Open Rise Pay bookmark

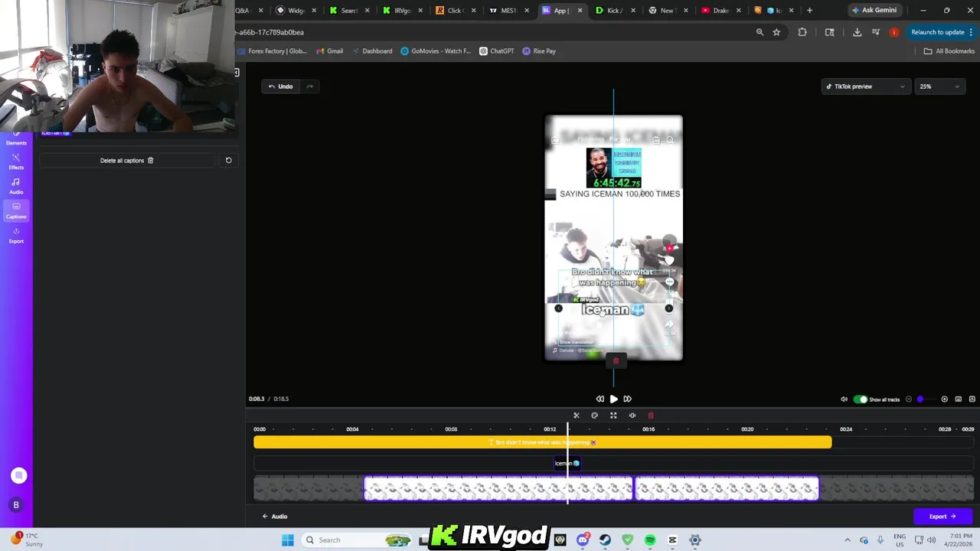coord(539,51)
